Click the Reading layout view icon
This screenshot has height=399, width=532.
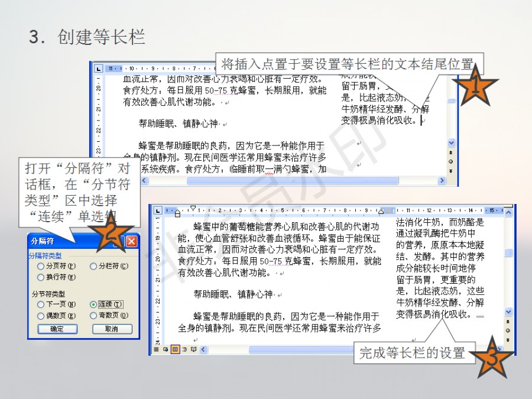[194, 349]
